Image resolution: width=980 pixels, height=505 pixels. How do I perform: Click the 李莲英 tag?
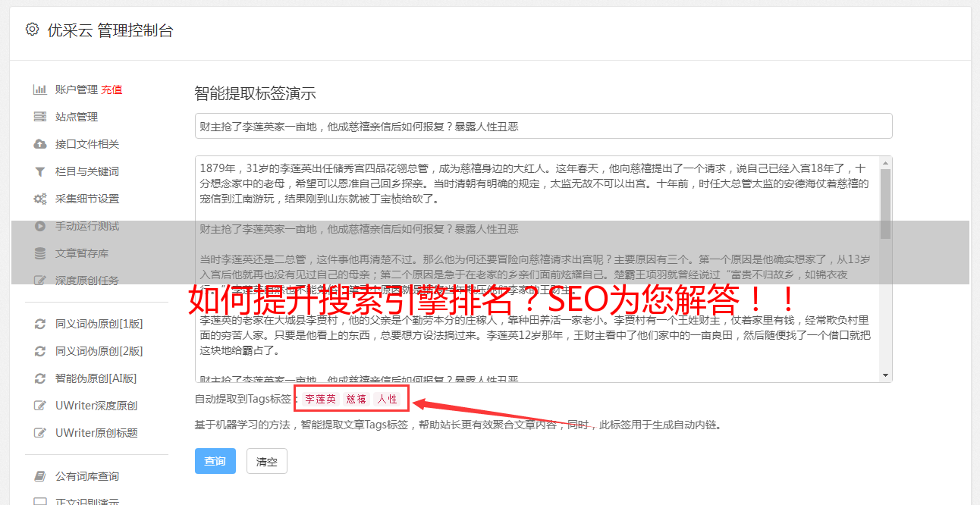(320, 399)
